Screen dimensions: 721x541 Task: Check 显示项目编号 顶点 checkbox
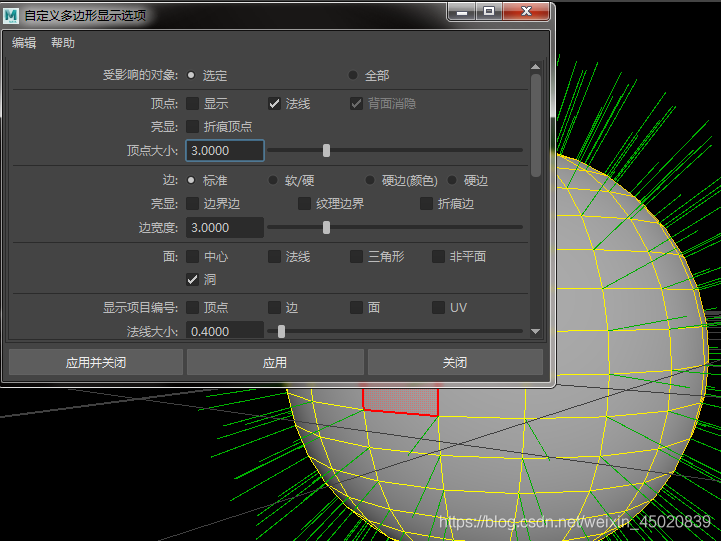click(193, 308)
